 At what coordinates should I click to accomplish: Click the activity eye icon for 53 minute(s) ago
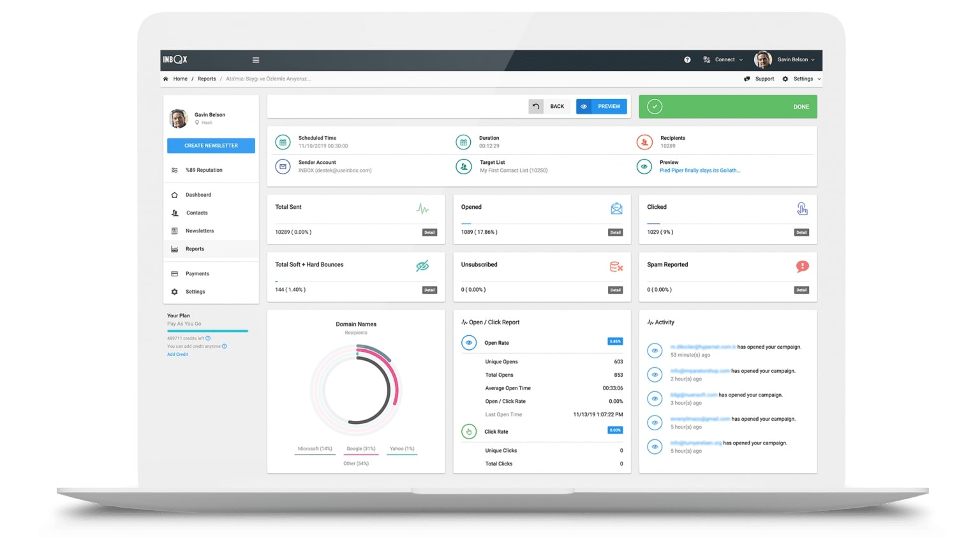click(655, 351)
